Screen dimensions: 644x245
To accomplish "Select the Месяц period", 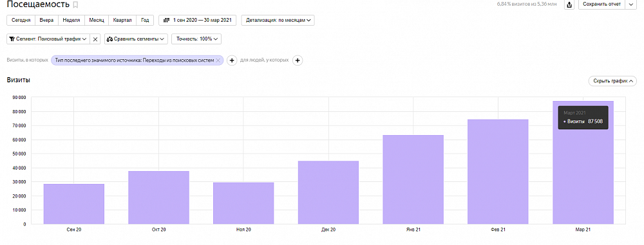I will (x=97, y=20).
